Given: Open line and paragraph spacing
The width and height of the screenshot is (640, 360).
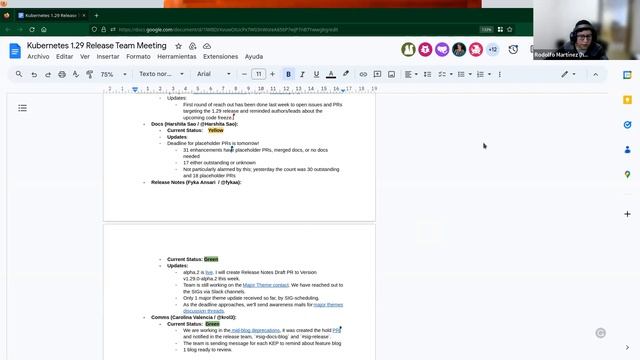Looking at the screenshot, I should (x=427, y=74).
